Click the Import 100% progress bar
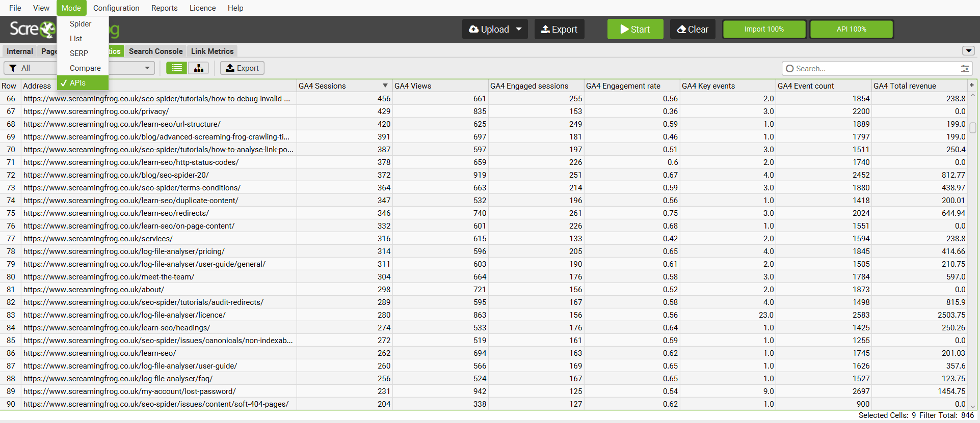The image size is (980, 423). [764, 30]
